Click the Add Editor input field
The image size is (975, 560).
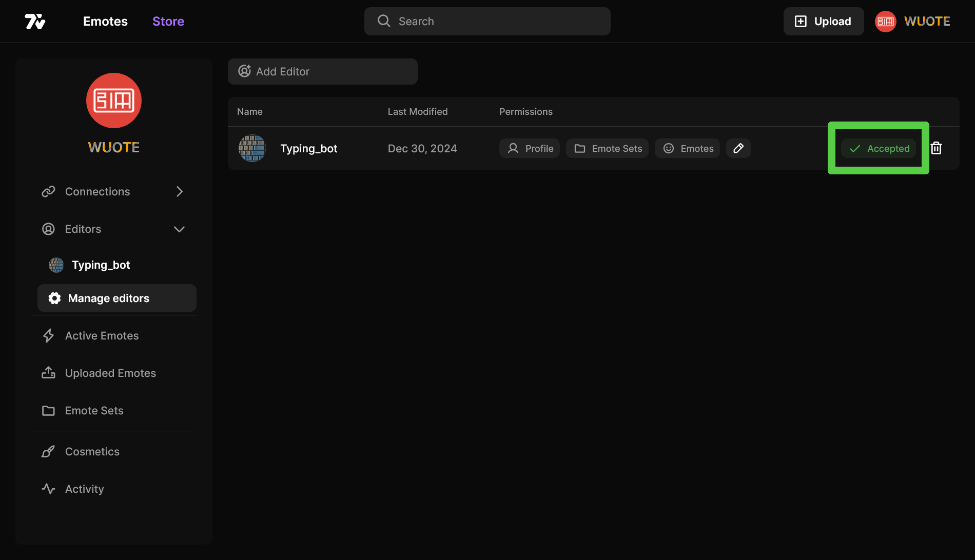click(x=323, y=72)
